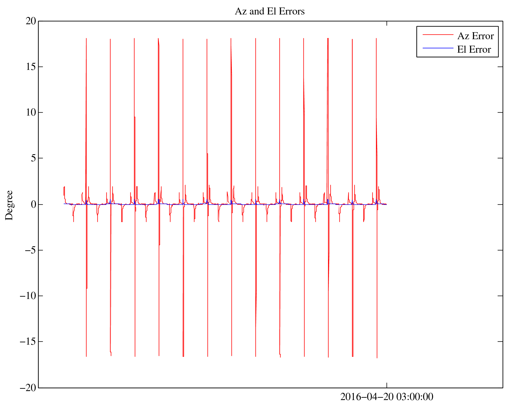This screenshot has width=510, height=420.
Task: Click the 'Degree' y-axis label
Action: [x=9, y=205]
